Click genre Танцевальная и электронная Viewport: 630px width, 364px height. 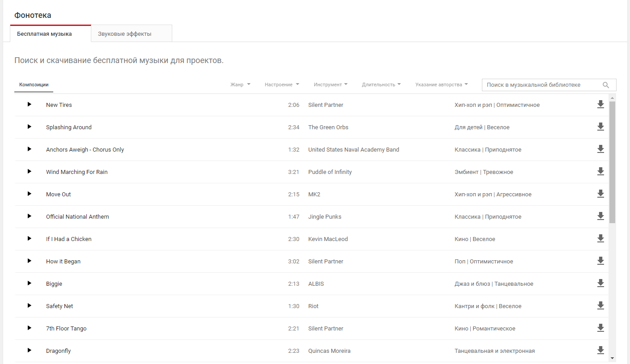tap(495, 351)
